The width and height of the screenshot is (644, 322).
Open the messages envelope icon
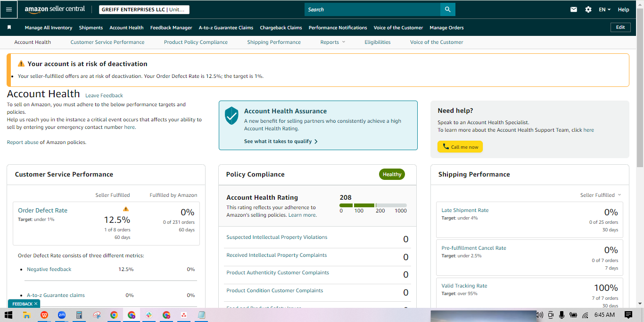click(x=574, y=9)
